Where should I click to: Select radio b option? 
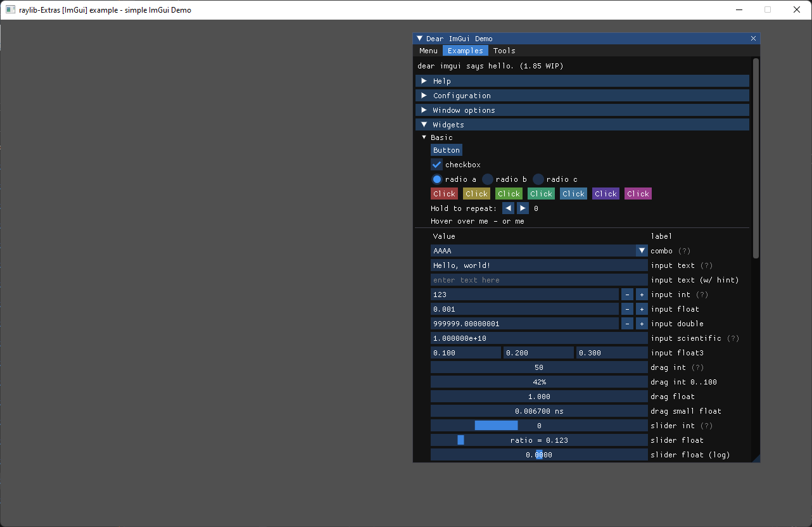tap(488, 179)
